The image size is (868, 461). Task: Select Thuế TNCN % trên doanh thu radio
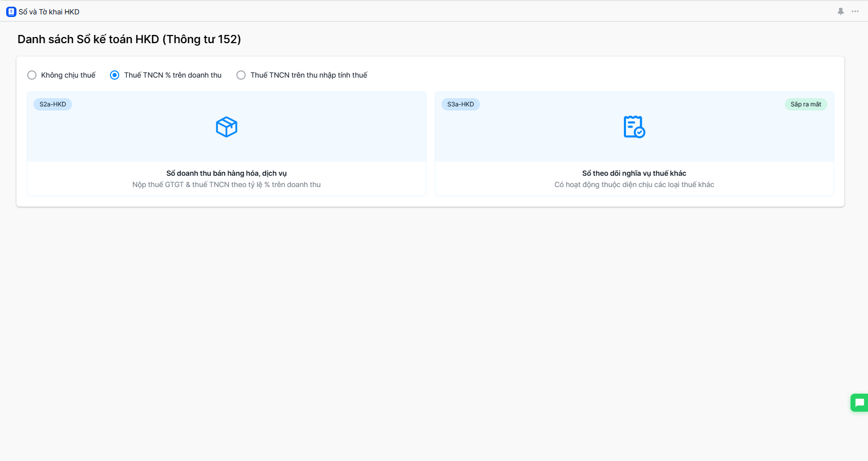(x=115, y=75)
